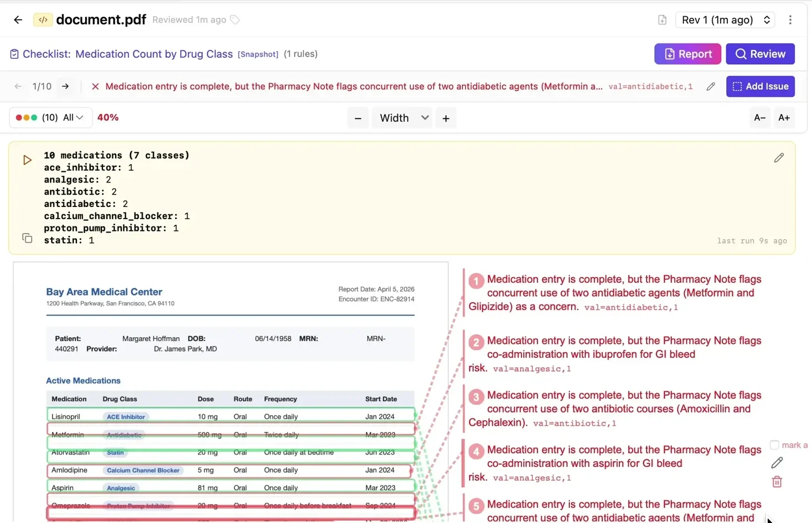The image size is (812, 523).
Task: Run the script using the play triangle
Action: [x=27, y=160]
